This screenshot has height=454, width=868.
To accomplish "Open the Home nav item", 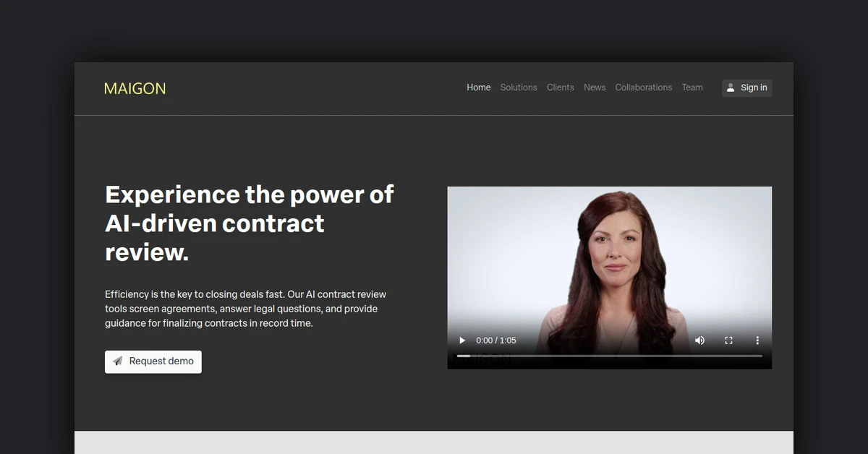I will pos(479,87).
